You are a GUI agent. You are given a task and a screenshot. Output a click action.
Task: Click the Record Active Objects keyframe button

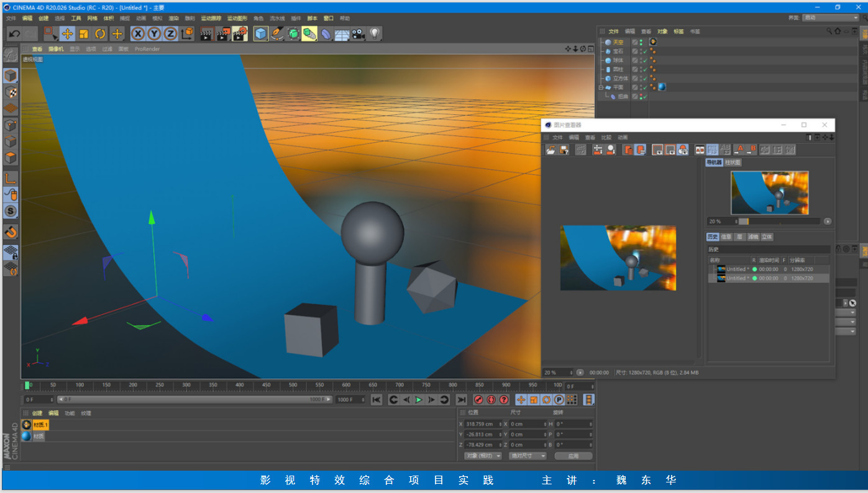pos(478,400)
